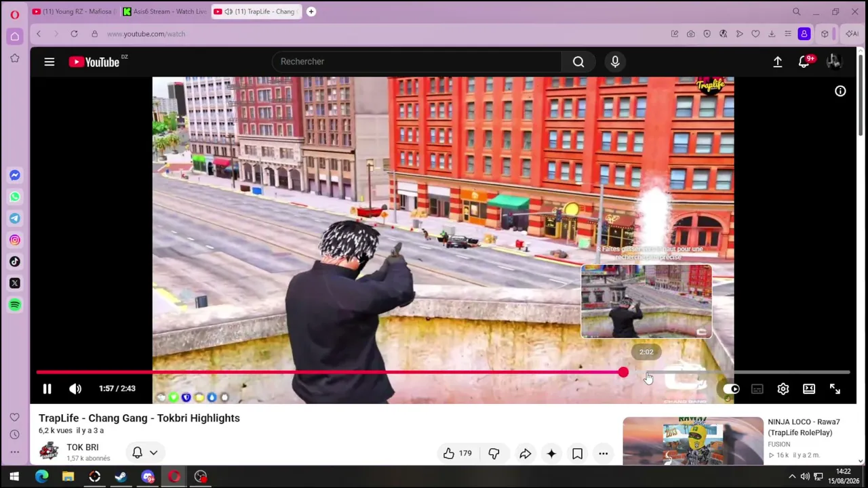Open YouTube notifications bell
Viewport: 868px width, 488px height.
[804, 62]
